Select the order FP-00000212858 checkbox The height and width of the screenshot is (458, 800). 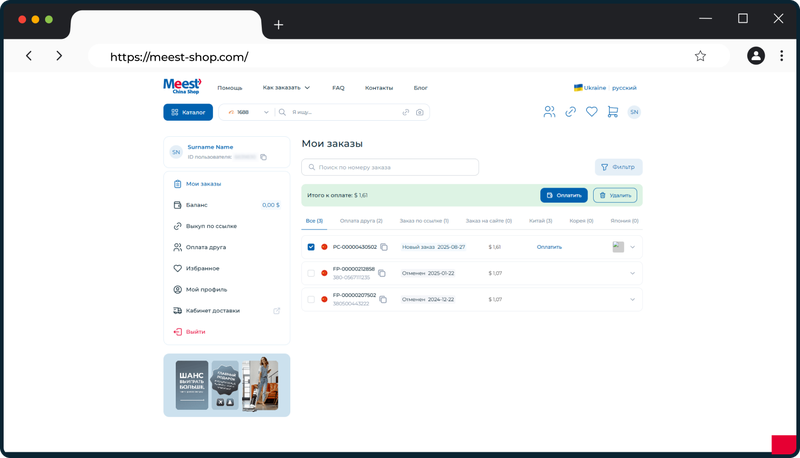pos(311,272)
